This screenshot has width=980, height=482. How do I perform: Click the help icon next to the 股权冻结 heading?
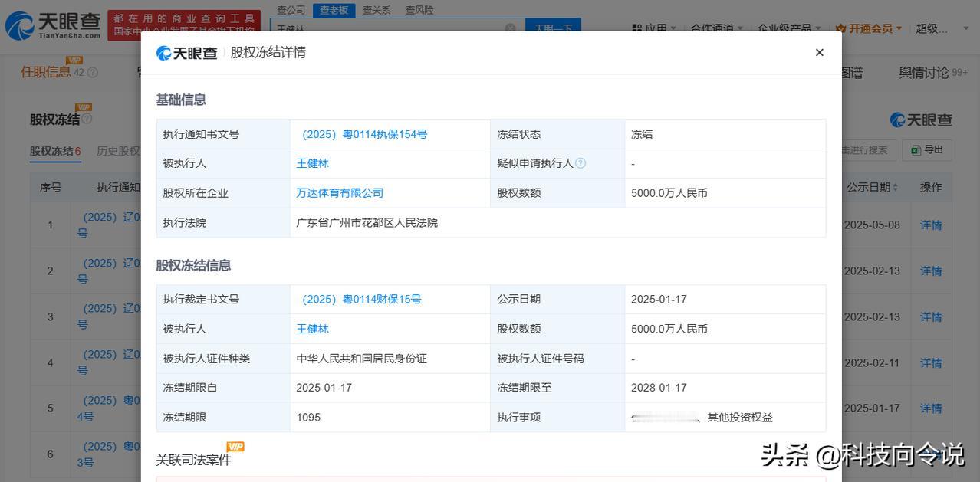(87, 120)
